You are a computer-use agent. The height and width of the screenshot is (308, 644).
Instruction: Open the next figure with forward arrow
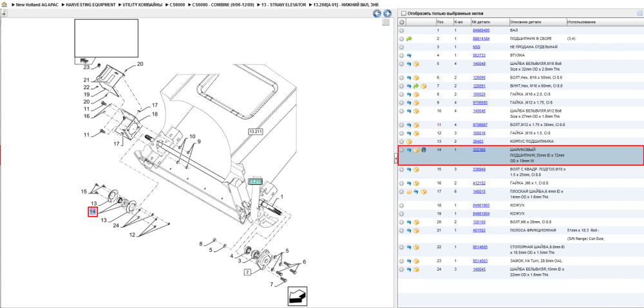point(386,14)
